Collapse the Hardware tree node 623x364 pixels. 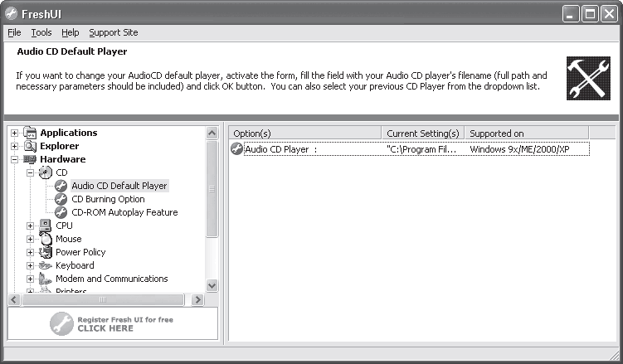14,159
